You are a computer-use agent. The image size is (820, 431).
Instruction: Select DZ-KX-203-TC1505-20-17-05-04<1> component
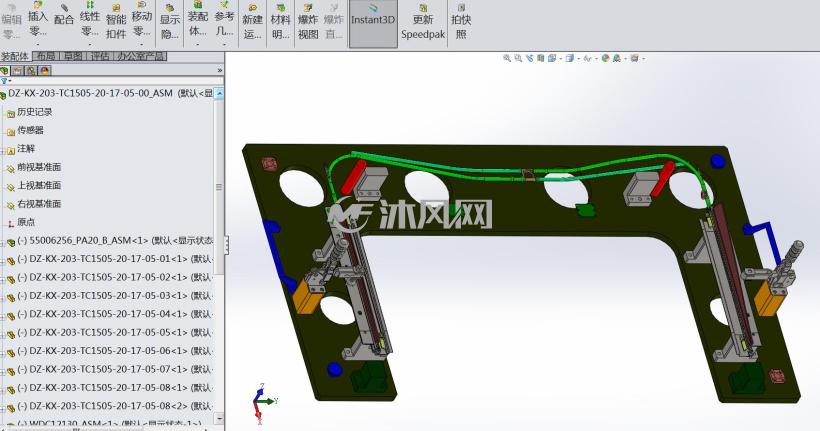click(x=110, y=314)
